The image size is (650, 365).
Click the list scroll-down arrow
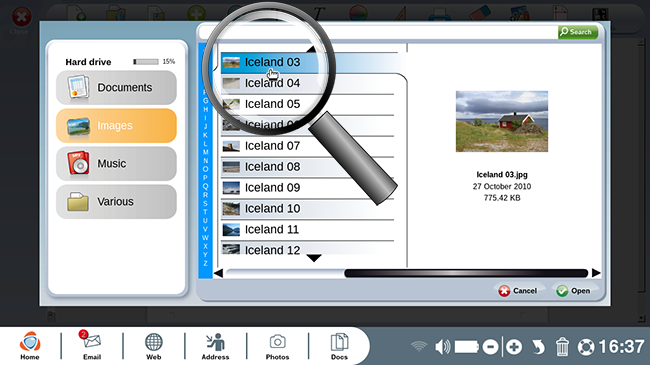(x=314, y=258)
